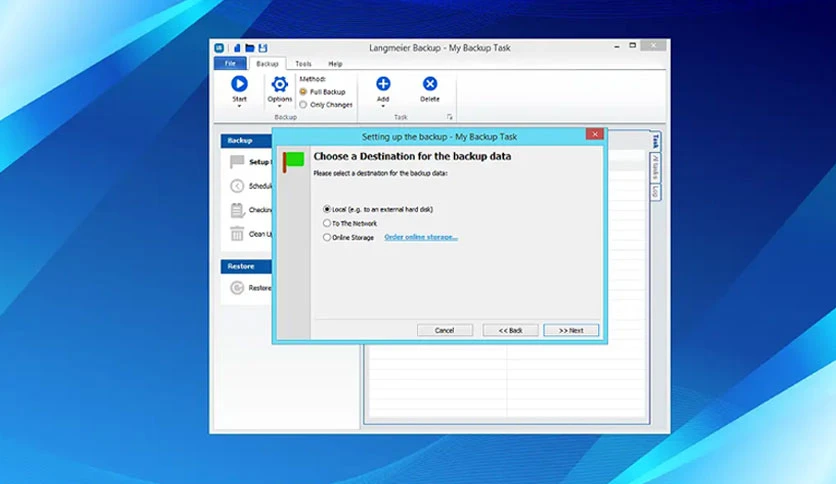Minimize the Langmeier Backup window
This screenshot has width=836, height=484.
[617, 46]
